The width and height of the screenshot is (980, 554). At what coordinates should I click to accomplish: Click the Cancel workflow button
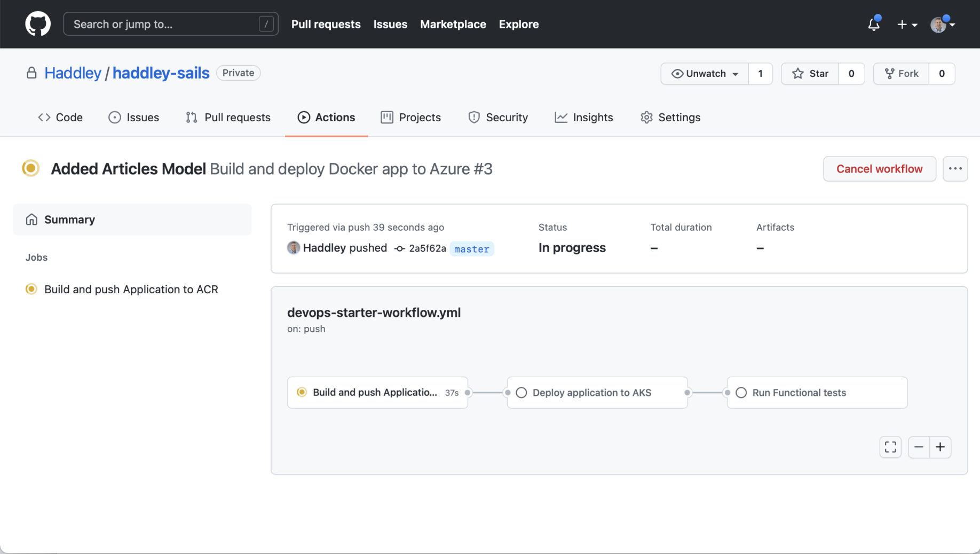[x=879, y=169]
